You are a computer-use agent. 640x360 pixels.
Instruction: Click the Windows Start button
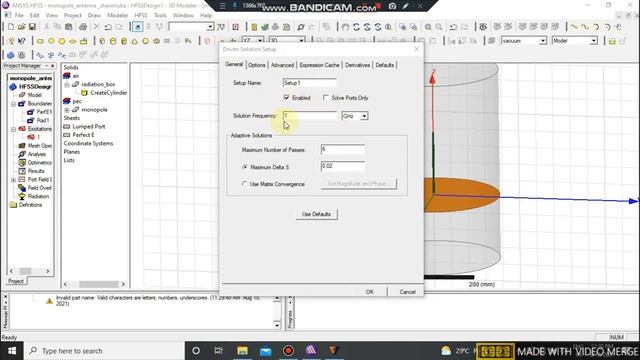click(11, 351)
